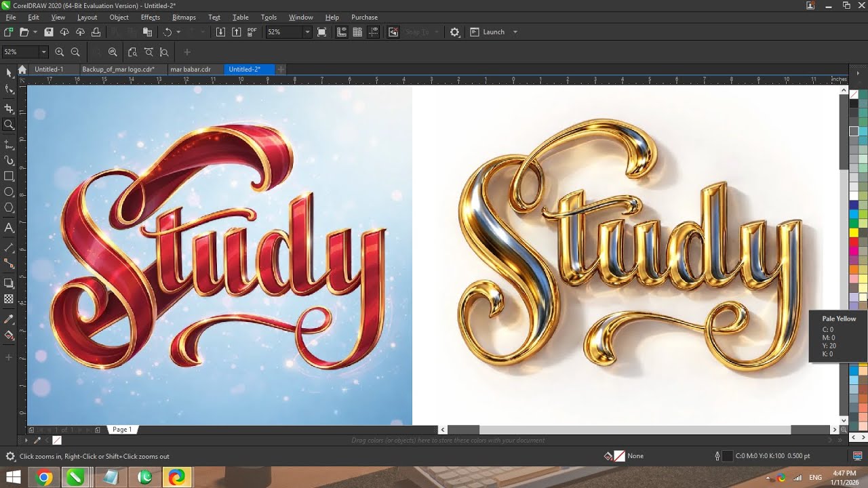Select the Rectangle tool
868x488 pixels.
[9, 176]
